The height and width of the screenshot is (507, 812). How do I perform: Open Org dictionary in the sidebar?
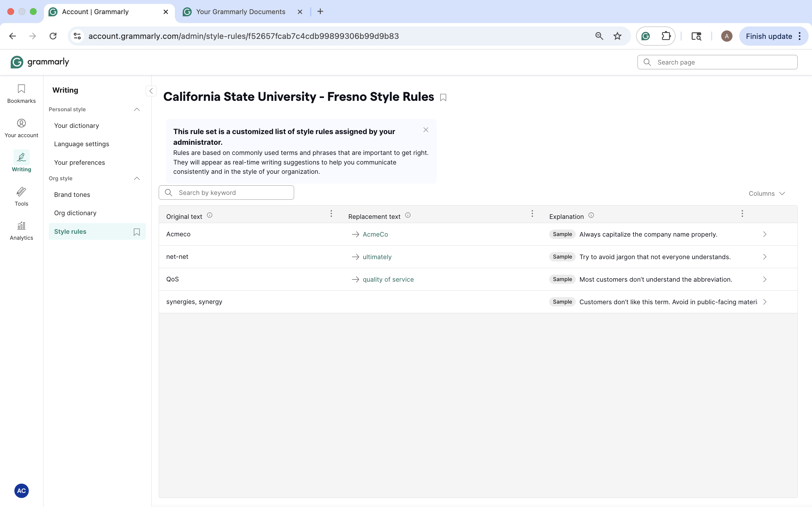click(75, 213)
